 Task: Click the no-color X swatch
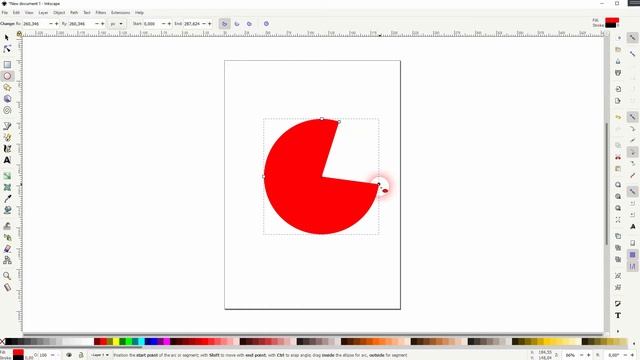(2, 342)
